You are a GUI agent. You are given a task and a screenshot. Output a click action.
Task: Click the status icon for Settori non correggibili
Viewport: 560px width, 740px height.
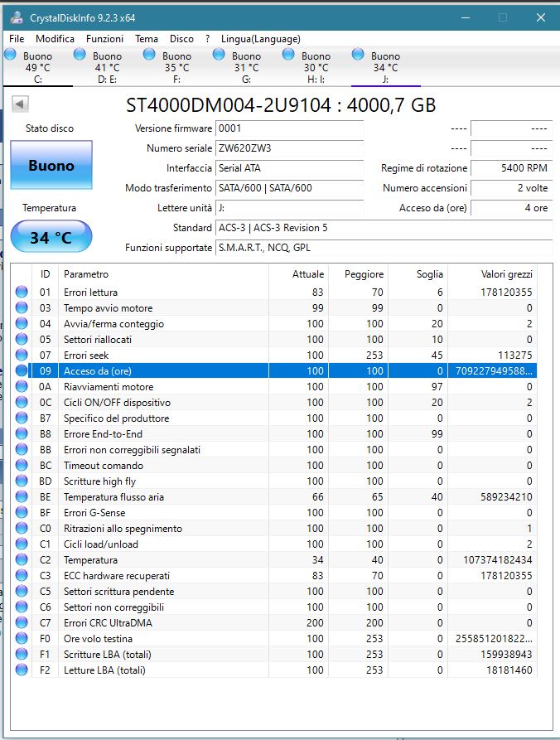[x=22, y=607]
